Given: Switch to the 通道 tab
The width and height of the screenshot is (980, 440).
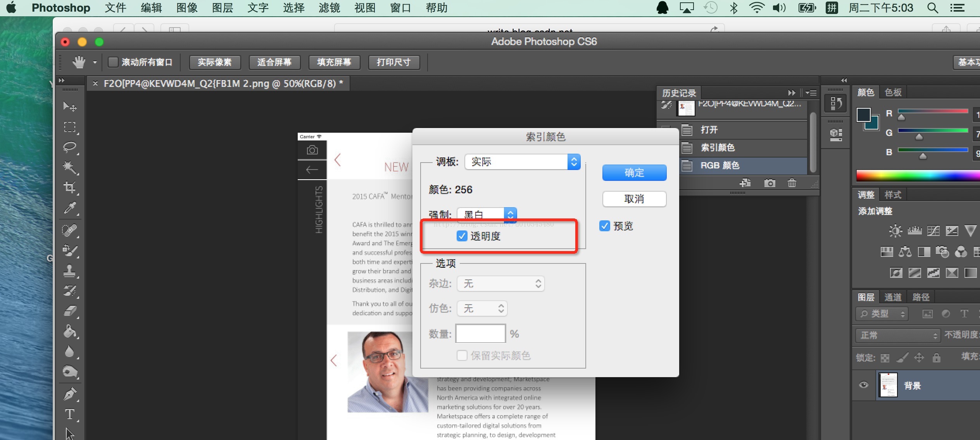Looking at the screenshot, I should (x=893, y=297).
